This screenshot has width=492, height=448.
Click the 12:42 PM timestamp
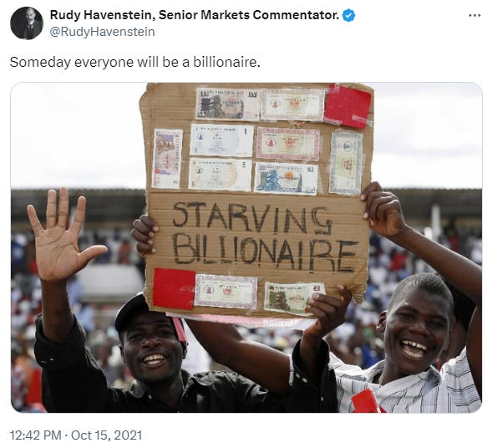(x=35, y=435)
